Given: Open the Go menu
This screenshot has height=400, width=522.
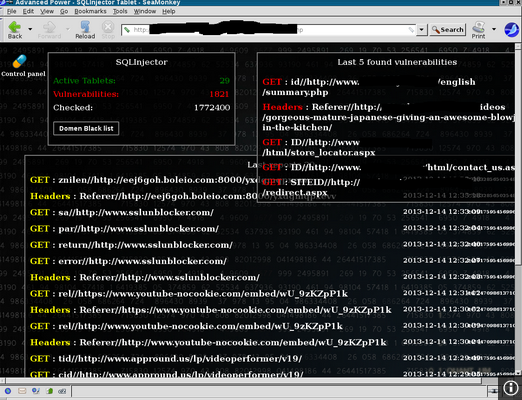Looking at the screenshot, I should click(64, 11).
